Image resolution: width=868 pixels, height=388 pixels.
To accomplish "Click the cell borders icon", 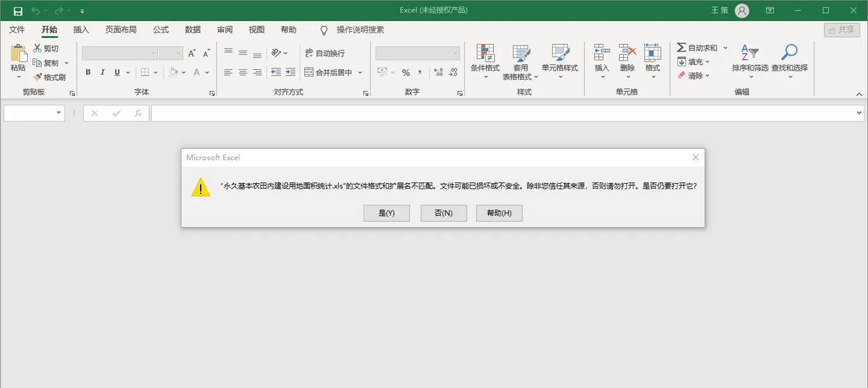I will 144,73.
